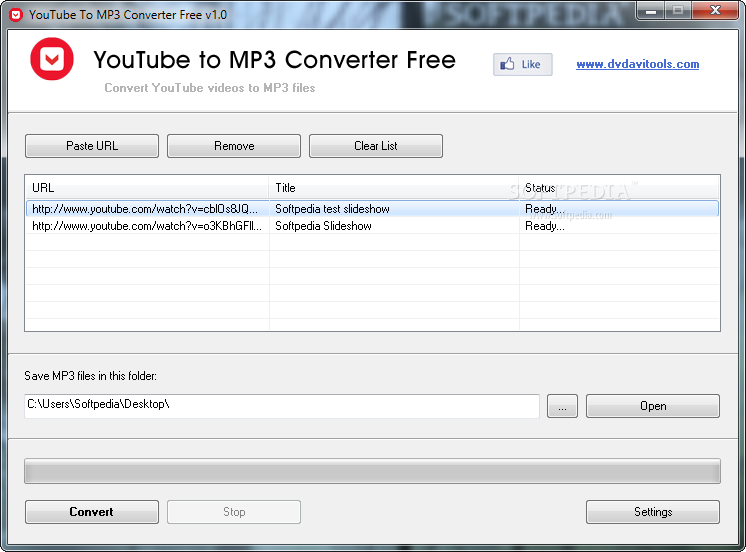Click the browse folder '...' button
This screenshot has height=552, width=746.
point(562,406)
